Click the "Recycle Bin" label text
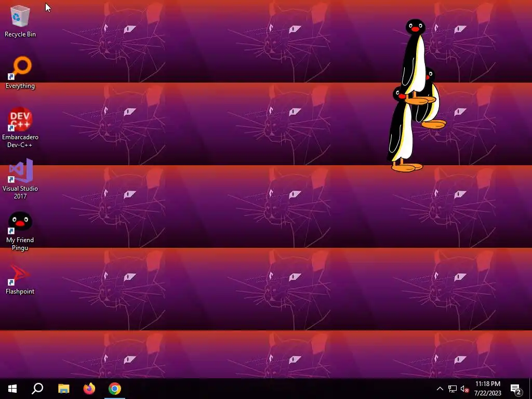 pos(20,34)
